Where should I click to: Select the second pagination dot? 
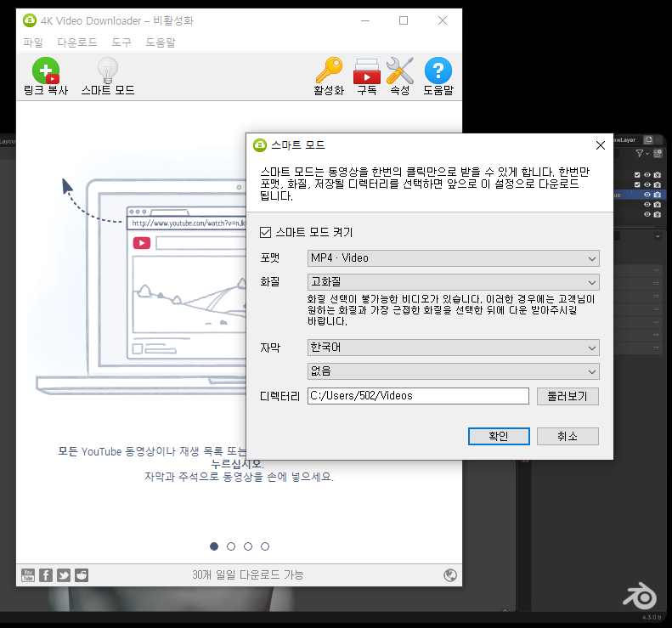(x=231, y=546)
